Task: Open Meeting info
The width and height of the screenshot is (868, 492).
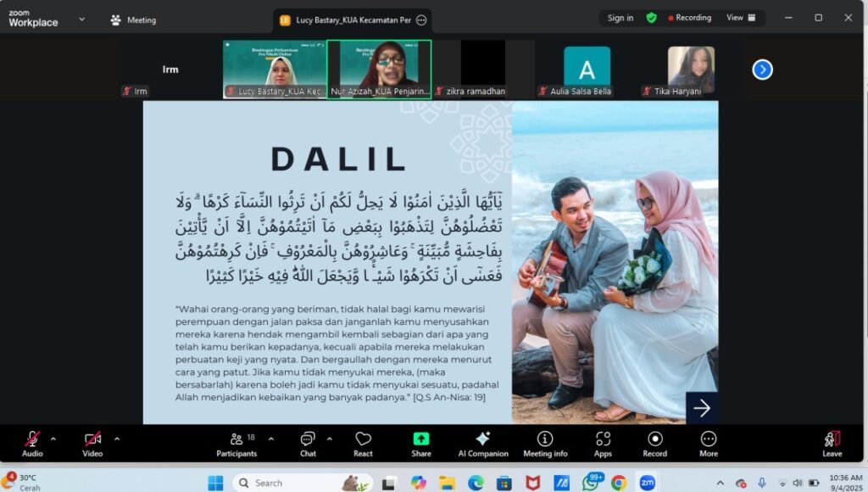Action: coord(545,443)
